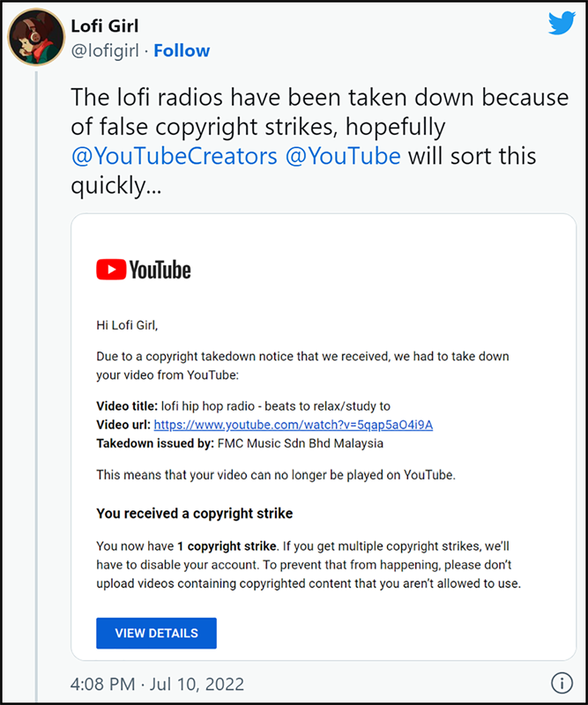
Task: Click the "You received a copyright strike" heading
Action: 194,513
